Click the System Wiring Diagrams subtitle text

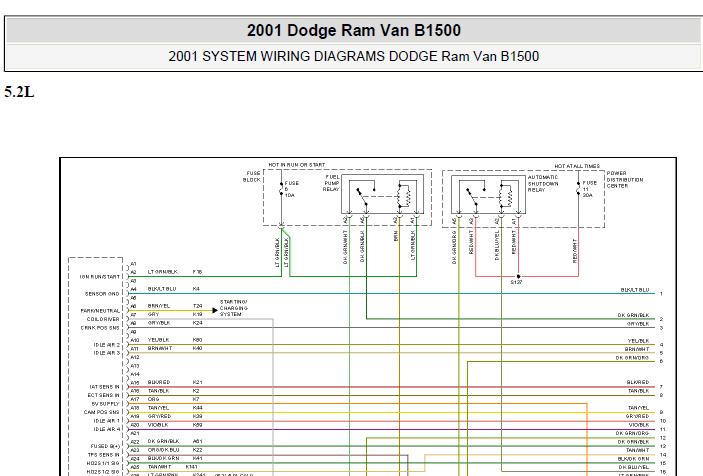(x=354, y=56)
